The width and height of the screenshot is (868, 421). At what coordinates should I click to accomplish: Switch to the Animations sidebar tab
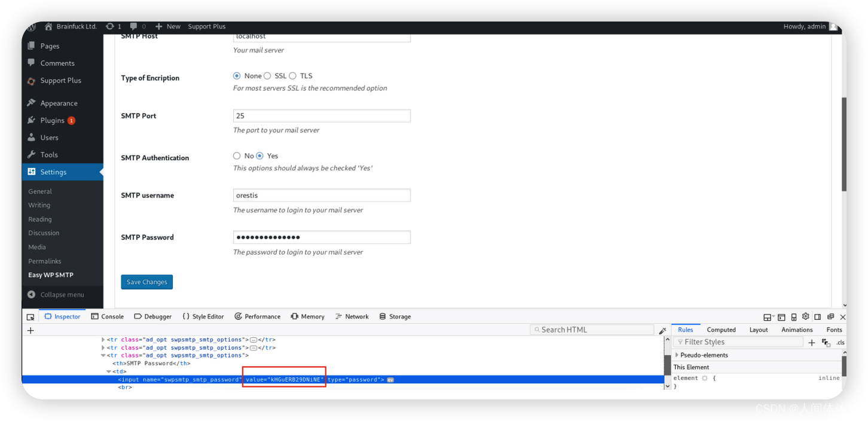click(797, 330)
